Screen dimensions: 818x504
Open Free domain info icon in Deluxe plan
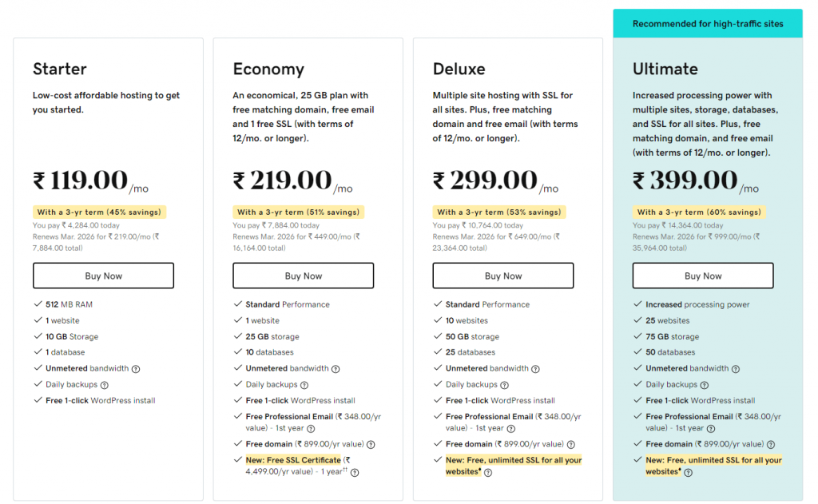click(571, 445)
